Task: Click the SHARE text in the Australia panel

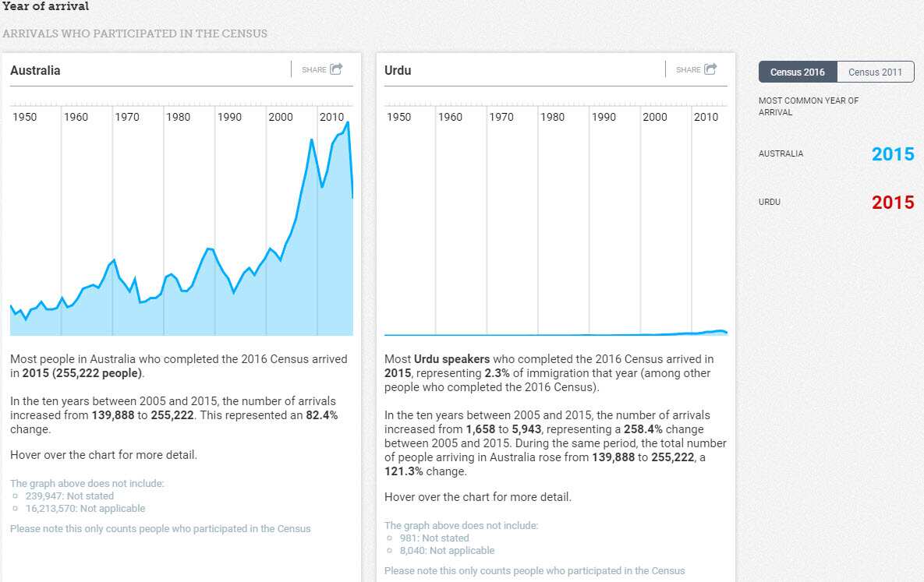Action: [x=314, y=70]
